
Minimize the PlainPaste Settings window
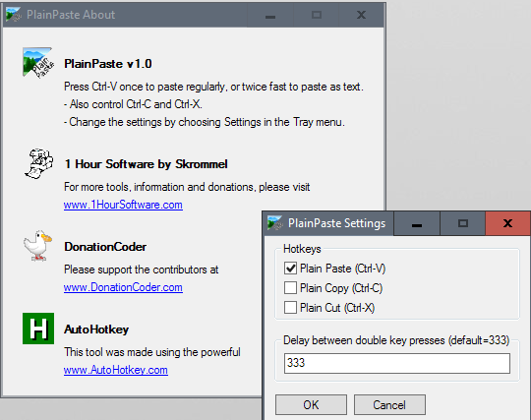coord(417,223)
